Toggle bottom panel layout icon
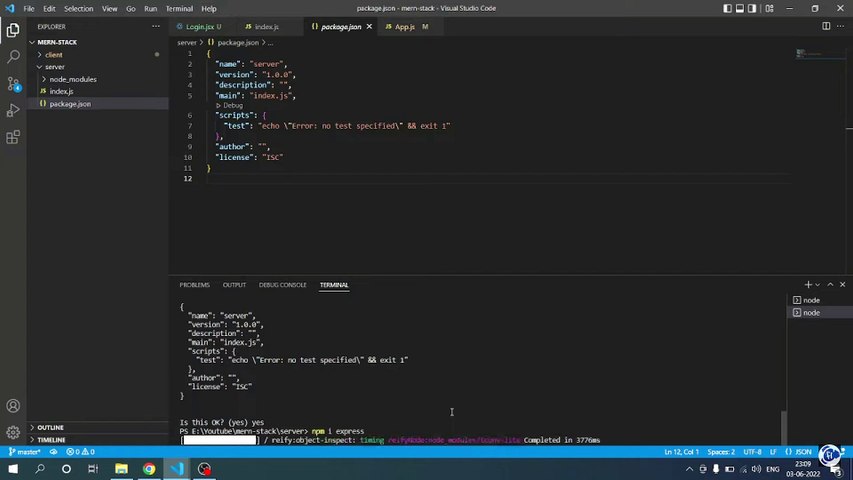Viewport: 853px width, 480px height. (x=740, y=9)
